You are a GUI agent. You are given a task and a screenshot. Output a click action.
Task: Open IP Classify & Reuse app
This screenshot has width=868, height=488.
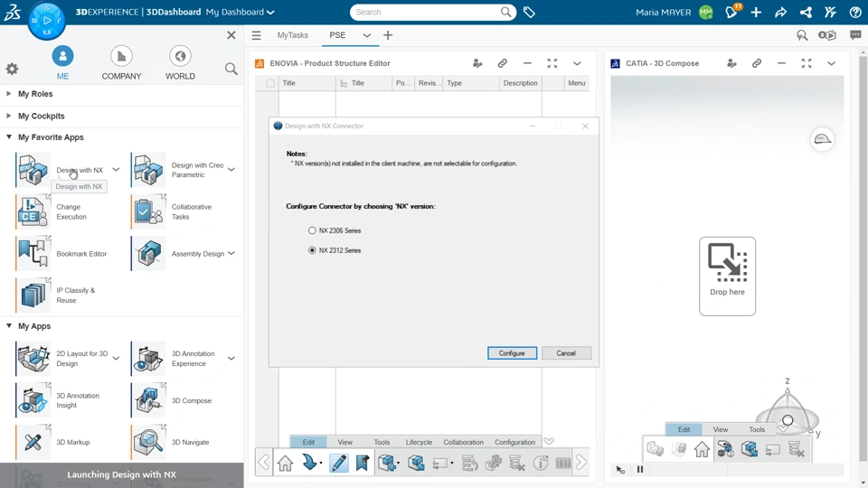[33, 295]
